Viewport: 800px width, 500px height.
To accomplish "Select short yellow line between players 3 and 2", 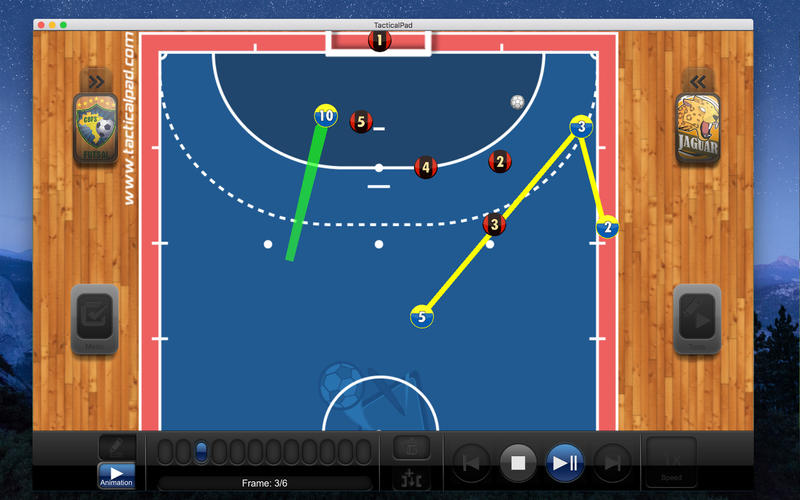I will tap(592, 179).
